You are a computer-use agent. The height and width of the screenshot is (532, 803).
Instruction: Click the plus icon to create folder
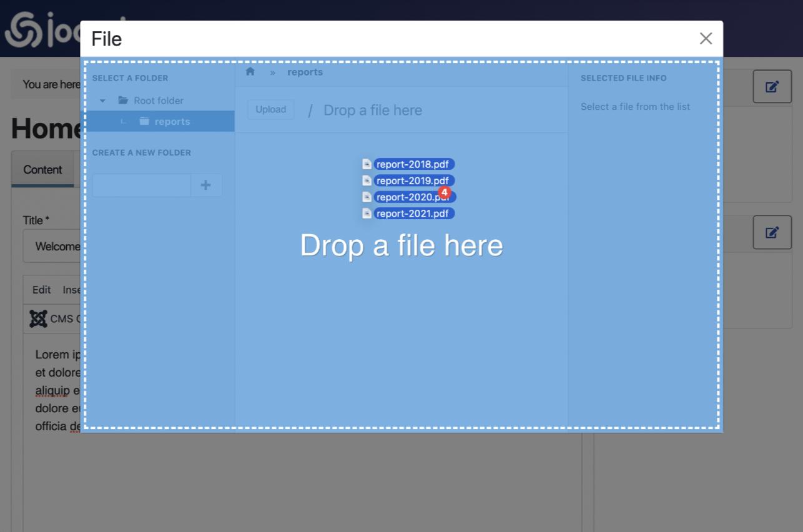coord(205,185)
